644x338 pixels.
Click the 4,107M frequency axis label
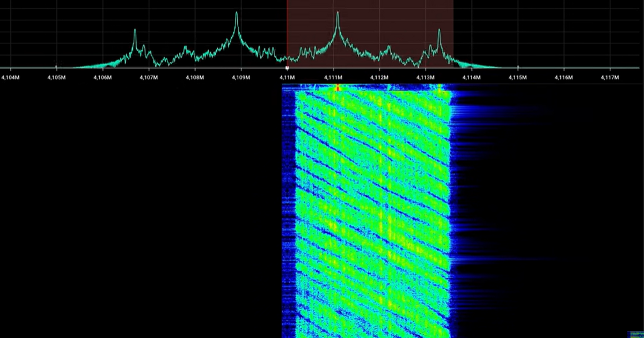tap(149, 78)
